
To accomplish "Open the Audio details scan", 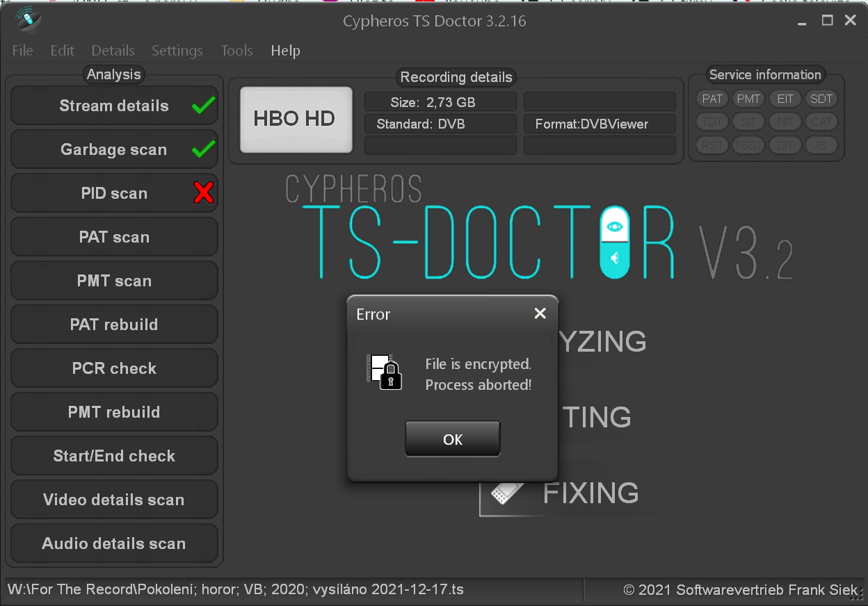I will [x=114, y=543].
